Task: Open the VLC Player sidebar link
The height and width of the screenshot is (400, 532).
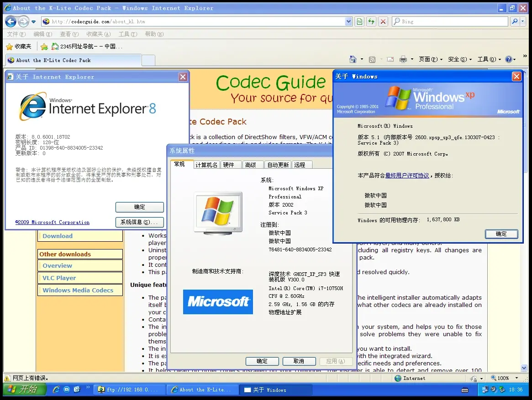Action: point(59,278)
